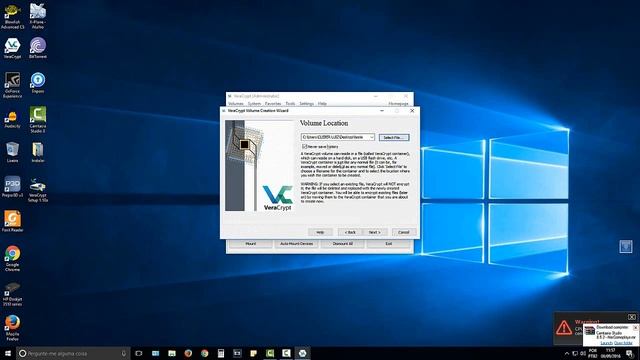Open Chrome from the taskbar

pos(204,353)
